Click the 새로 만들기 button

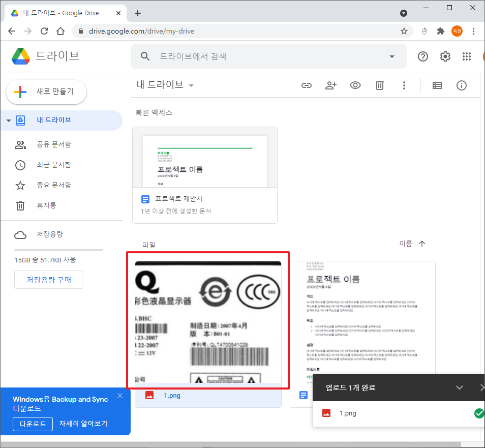[46, 92]
